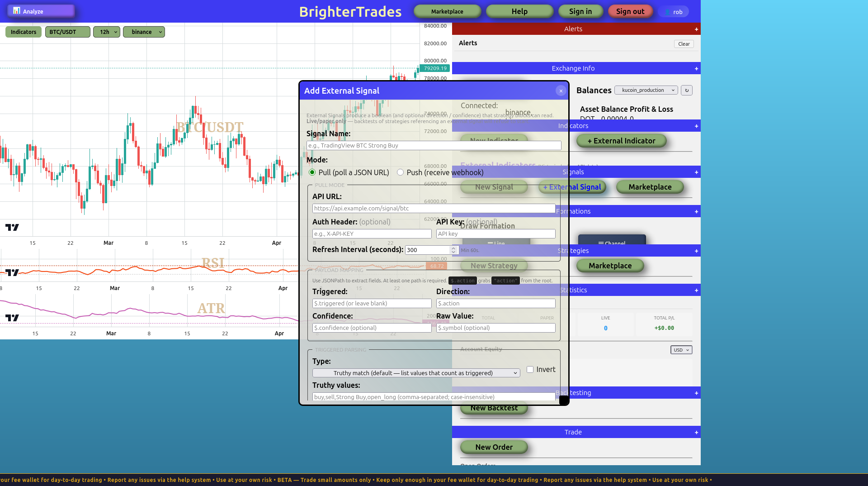Increase the Refresh Interval with the up arrow

(453, 248)
